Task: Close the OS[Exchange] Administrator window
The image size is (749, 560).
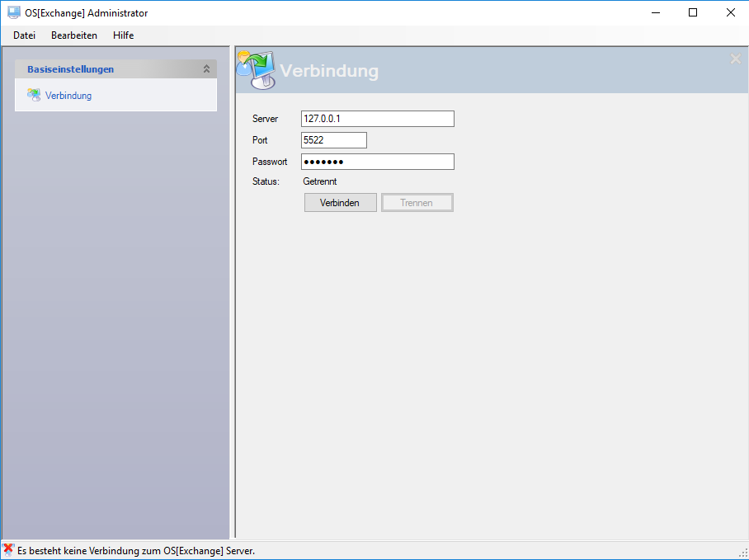Action: point(730,13)
